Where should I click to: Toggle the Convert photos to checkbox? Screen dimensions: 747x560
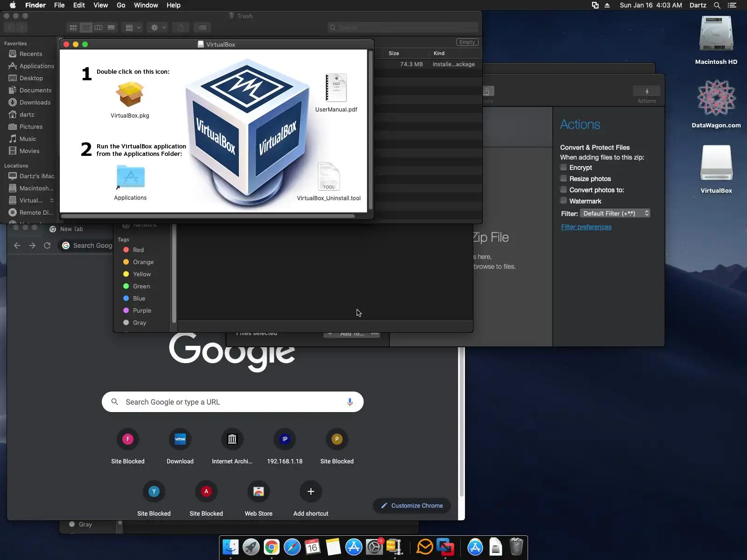tap(564, 189)
